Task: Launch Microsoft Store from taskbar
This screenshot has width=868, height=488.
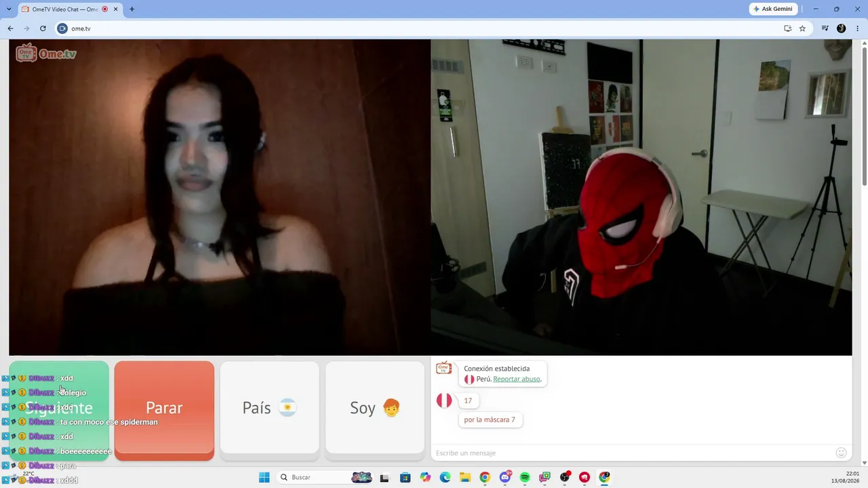Action: click(x=405, y=477)
